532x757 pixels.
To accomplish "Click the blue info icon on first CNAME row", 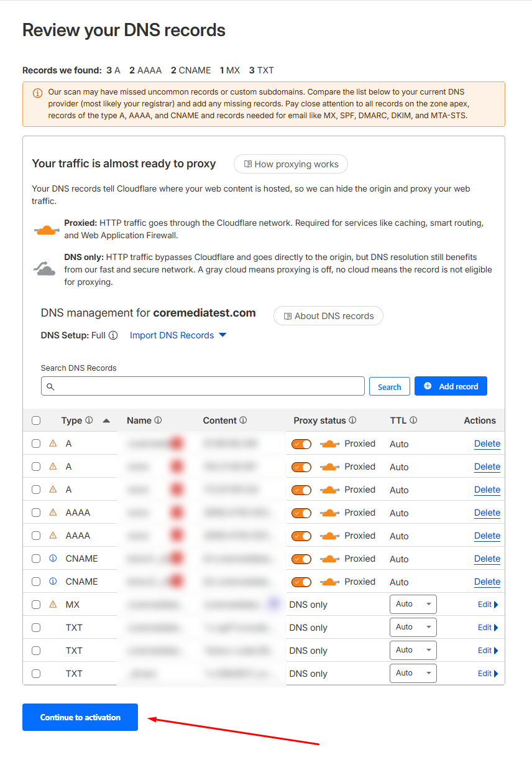I will (x=53, y=559).
